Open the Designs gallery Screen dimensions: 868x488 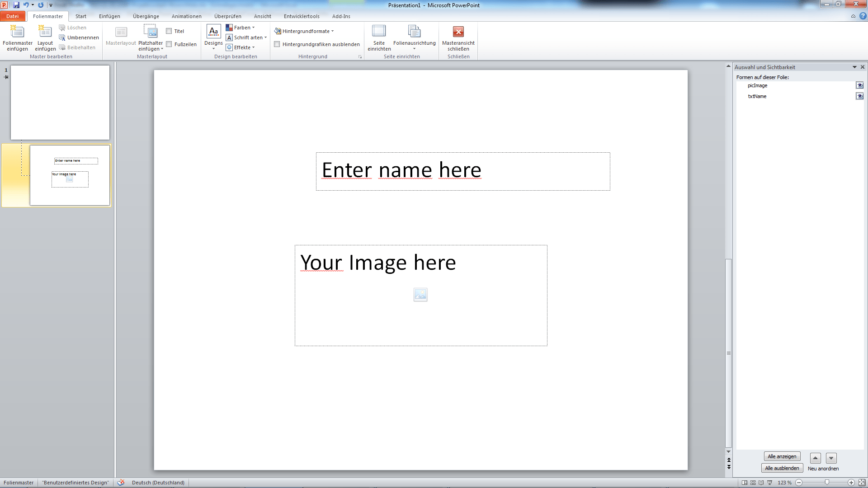point(213,38)
